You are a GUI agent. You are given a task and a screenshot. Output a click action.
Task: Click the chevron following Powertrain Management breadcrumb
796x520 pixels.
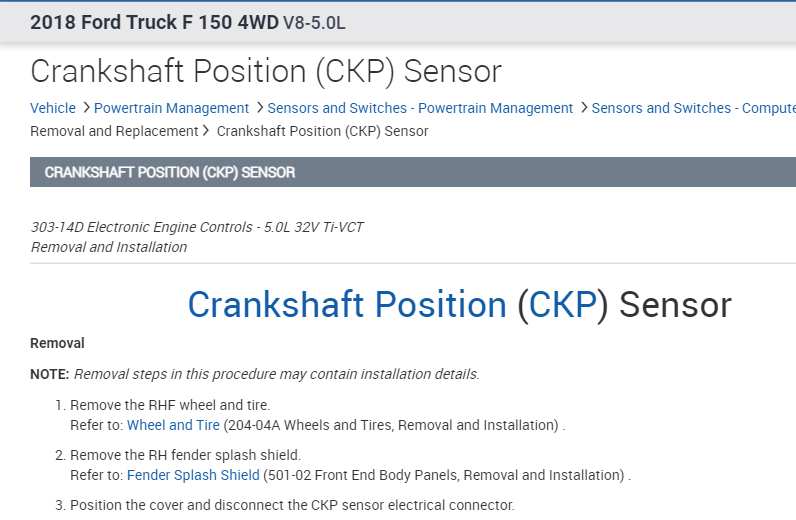tap(259, 108)
